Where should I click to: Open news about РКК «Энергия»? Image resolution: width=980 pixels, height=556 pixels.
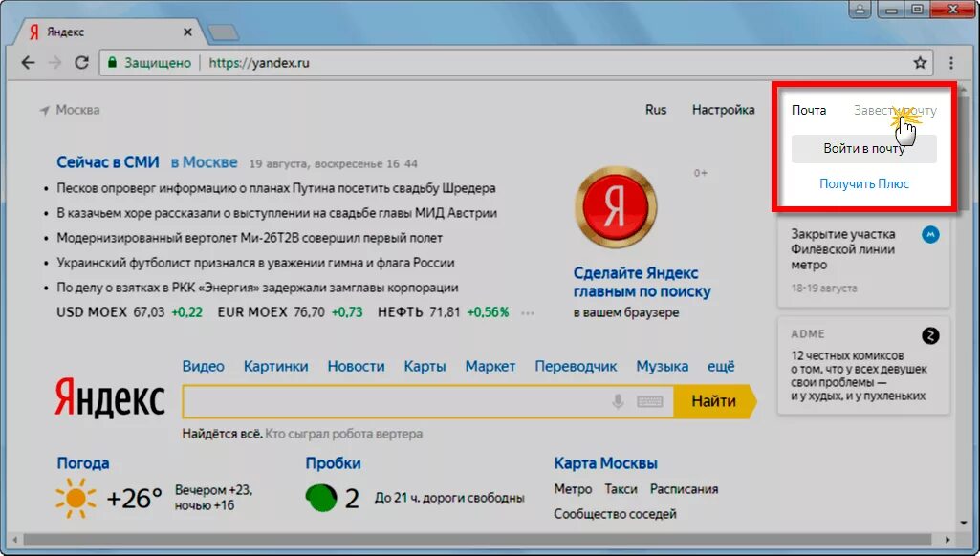pos(257,288)
